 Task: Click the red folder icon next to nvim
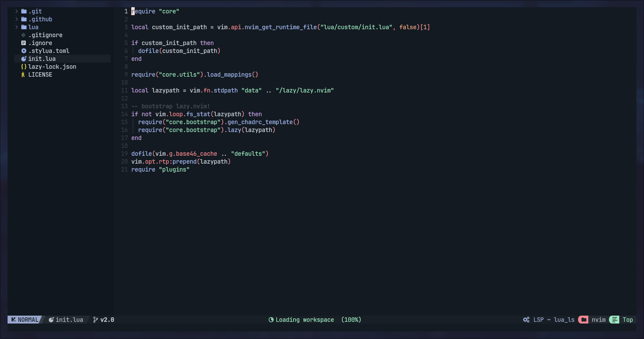click(x=583, y=320)
